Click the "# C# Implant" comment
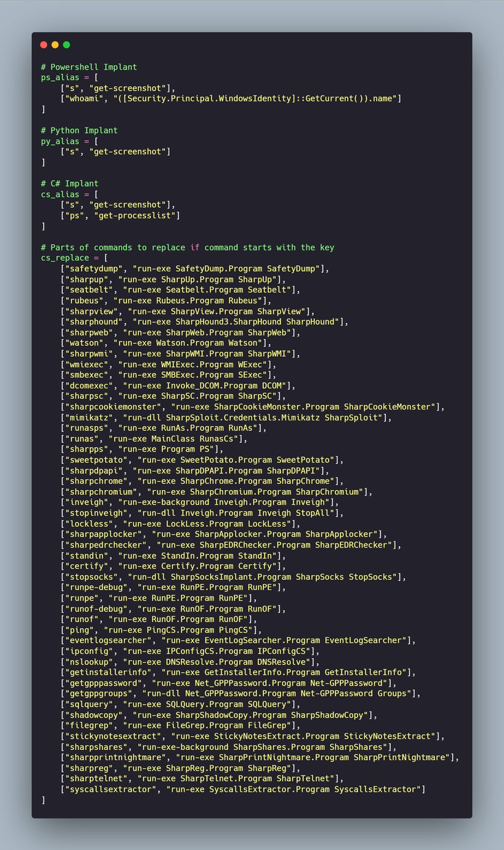Image resolution: width=504 pixels, height=850 pixels. click(x=69, y=183)
